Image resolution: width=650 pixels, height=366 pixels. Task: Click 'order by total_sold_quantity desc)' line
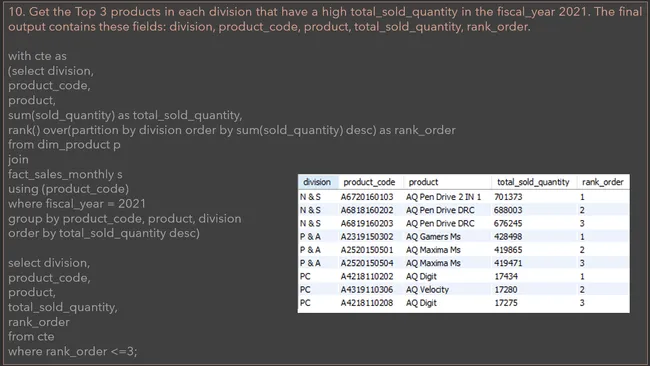104,233
